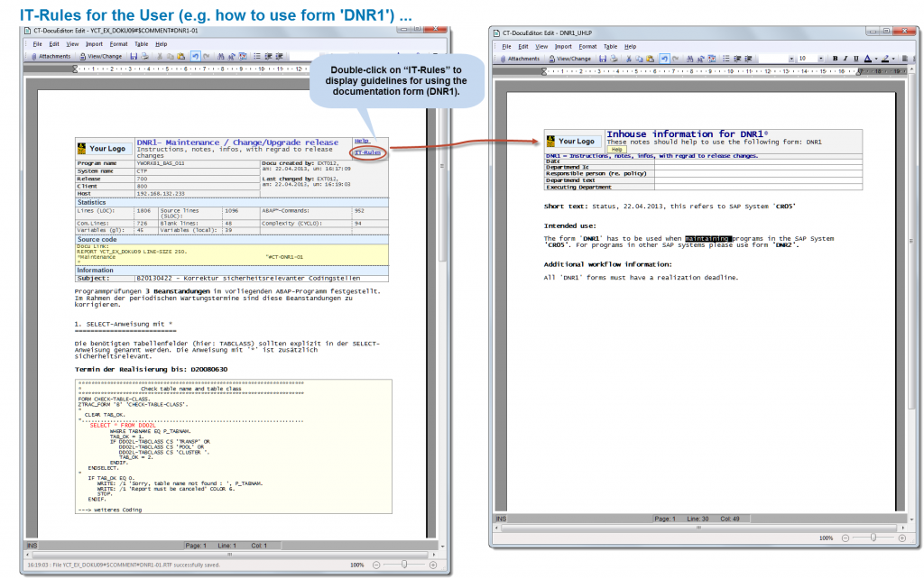Toggle Bold formatting in the right window

point(836,59)
